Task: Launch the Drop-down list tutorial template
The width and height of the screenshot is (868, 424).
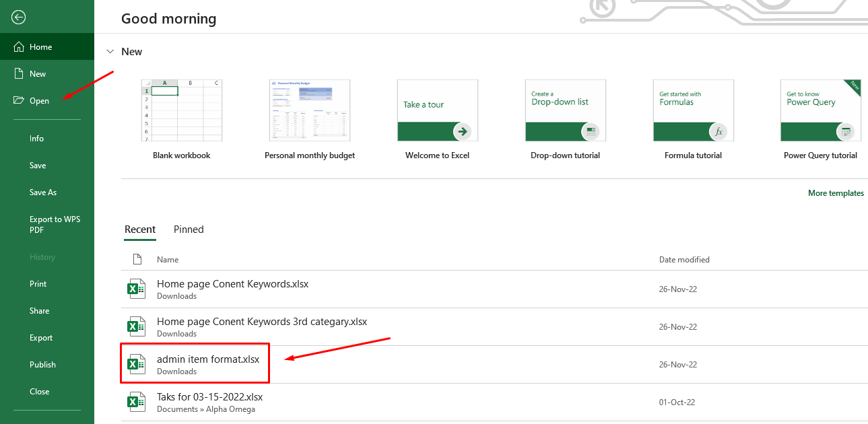Action: point(565,111)
